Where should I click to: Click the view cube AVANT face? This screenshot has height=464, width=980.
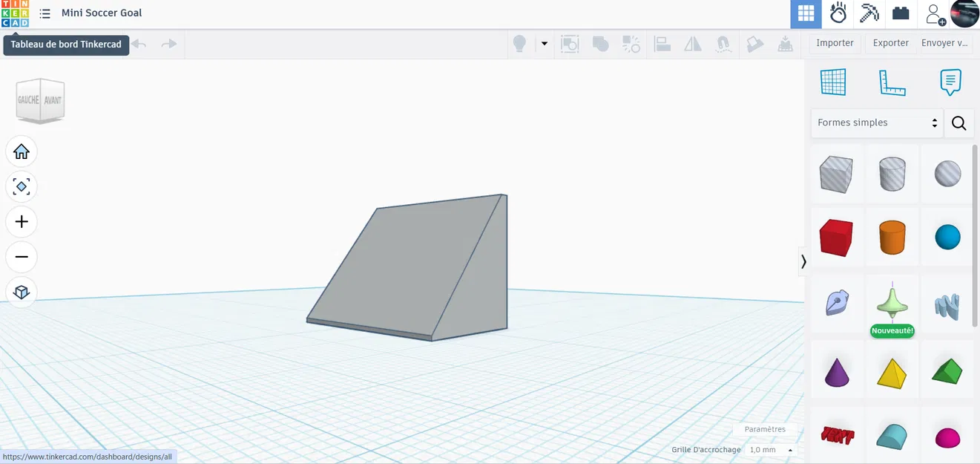53,100
